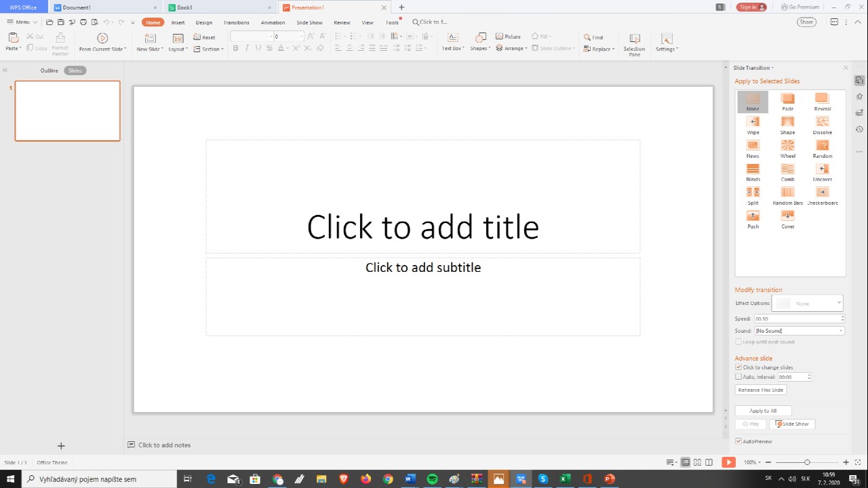Insert a Picture from the ribbon
The width and height of the screenshot is (868, 488).
pyautogui.click(x=508, y=37)
